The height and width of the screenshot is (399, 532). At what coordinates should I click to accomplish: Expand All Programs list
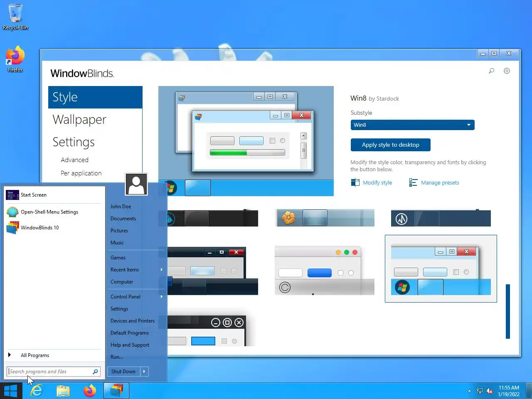point(54,355)
